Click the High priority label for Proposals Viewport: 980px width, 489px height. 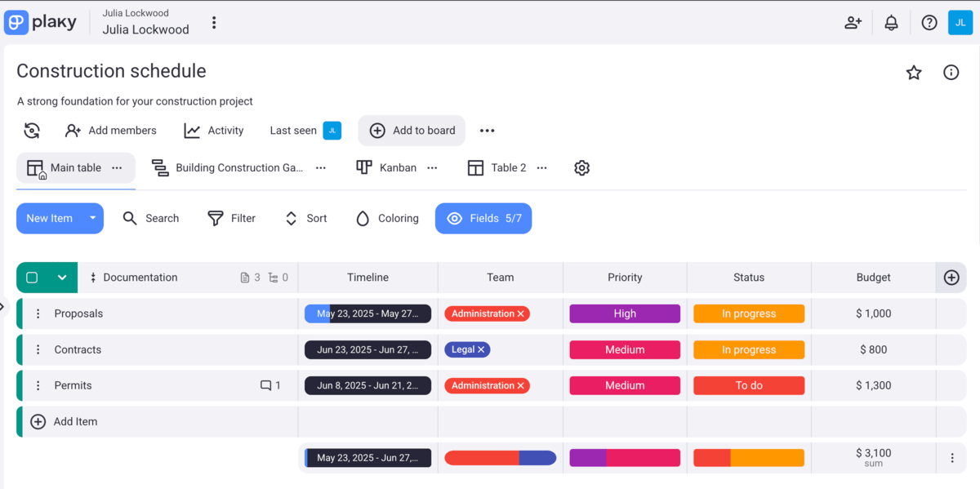625,313
